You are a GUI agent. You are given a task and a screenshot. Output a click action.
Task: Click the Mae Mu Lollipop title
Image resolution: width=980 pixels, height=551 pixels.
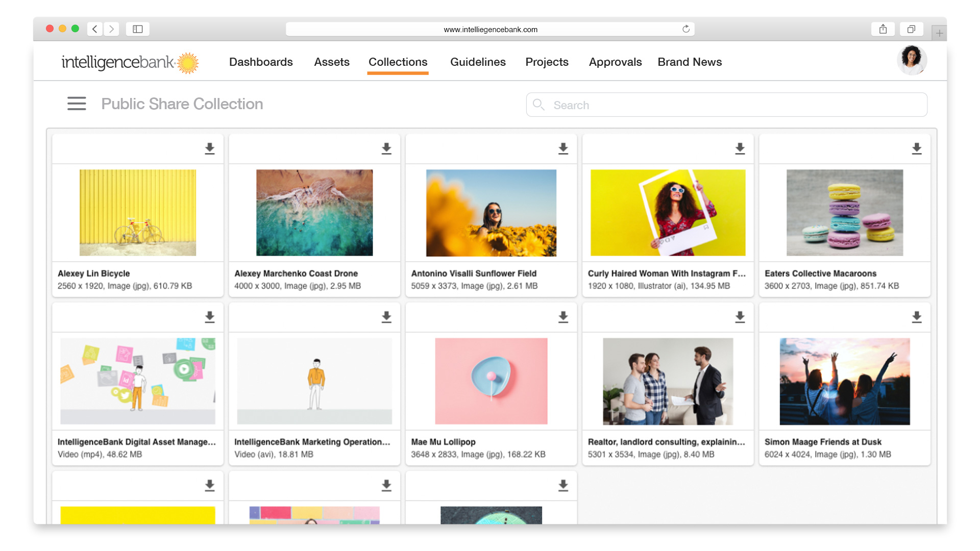tap(443, 442)
